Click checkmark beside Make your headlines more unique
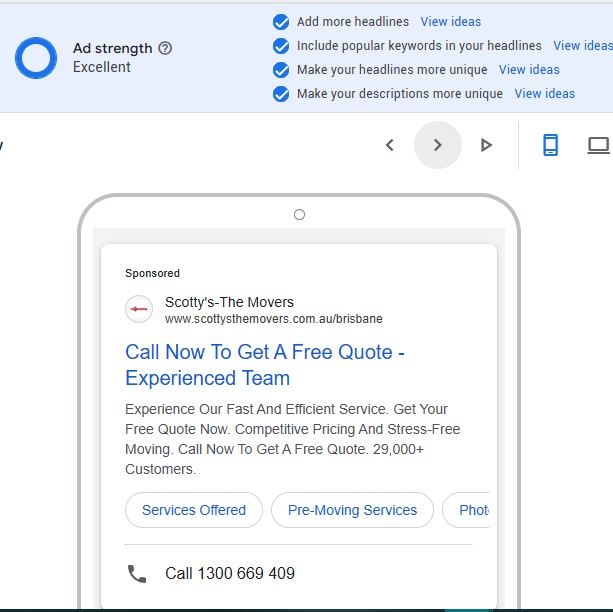The image size is (613, 612). tap(281, 70)
